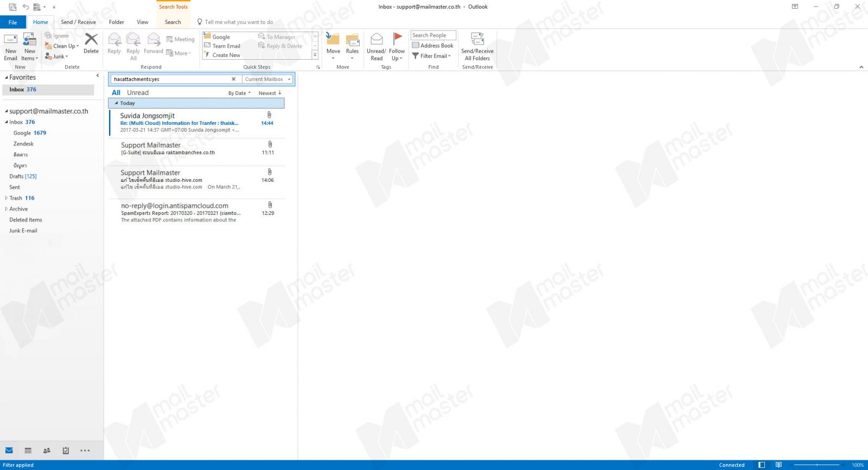Click the hasattachments:yes search field
The width and height of the screenshot is (868, 470).
click(x=170, y=79)
